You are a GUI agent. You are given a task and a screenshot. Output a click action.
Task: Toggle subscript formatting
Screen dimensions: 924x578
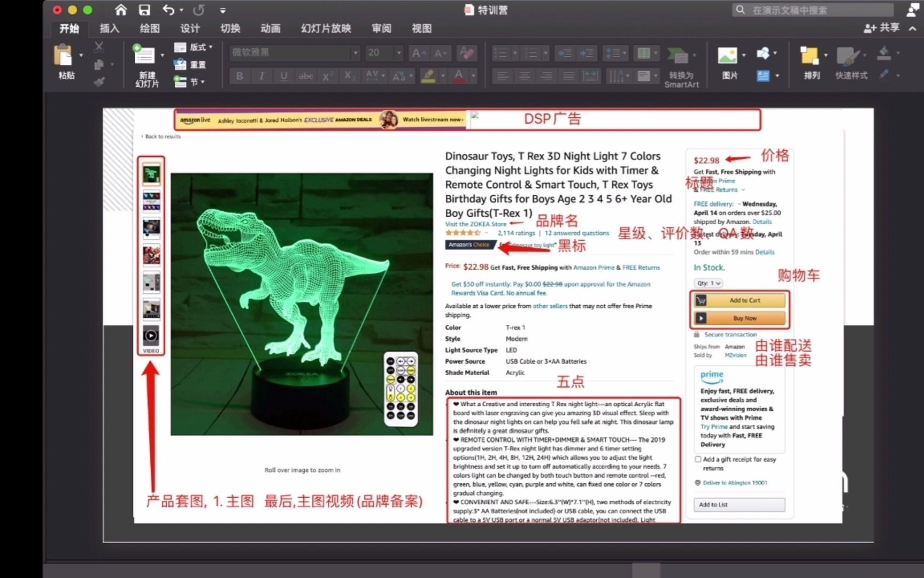point(350,76)
